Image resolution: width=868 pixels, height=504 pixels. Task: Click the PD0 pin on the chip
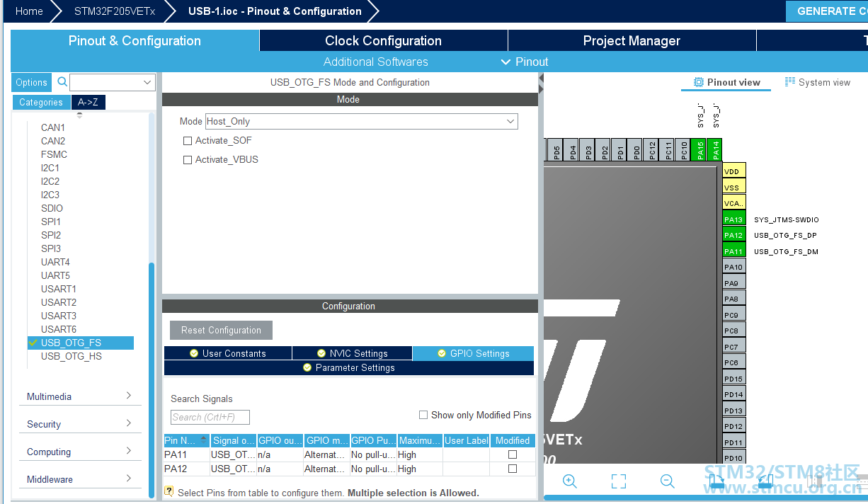[x=636, y=149]
